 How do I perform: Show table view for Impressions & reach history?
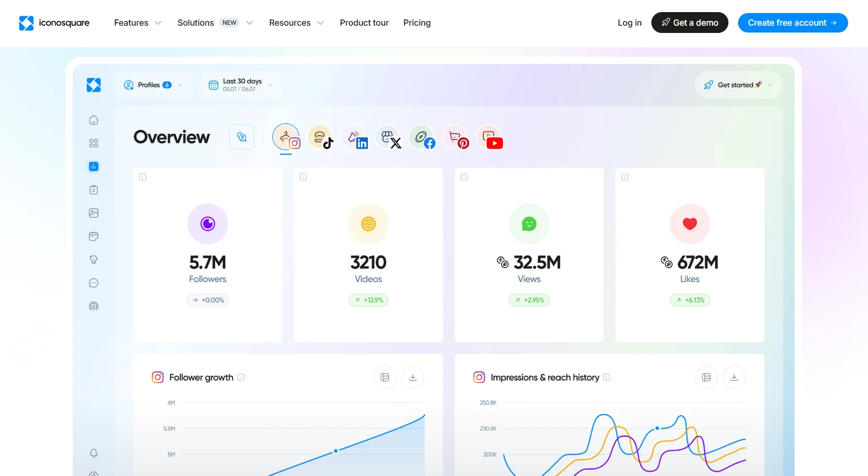tap(706, 378)
